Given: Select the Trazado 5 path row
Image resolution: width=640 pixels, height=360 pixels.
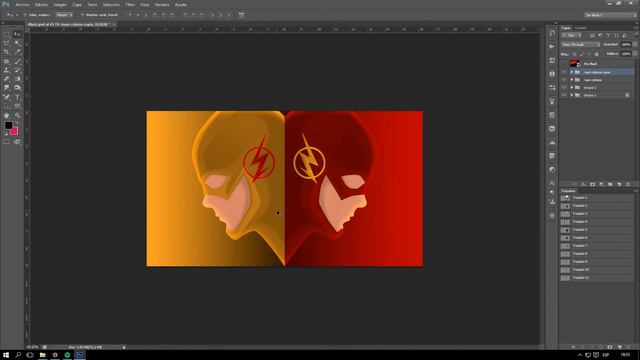Looking at the screenshot, I should click(x=597, y=230).
